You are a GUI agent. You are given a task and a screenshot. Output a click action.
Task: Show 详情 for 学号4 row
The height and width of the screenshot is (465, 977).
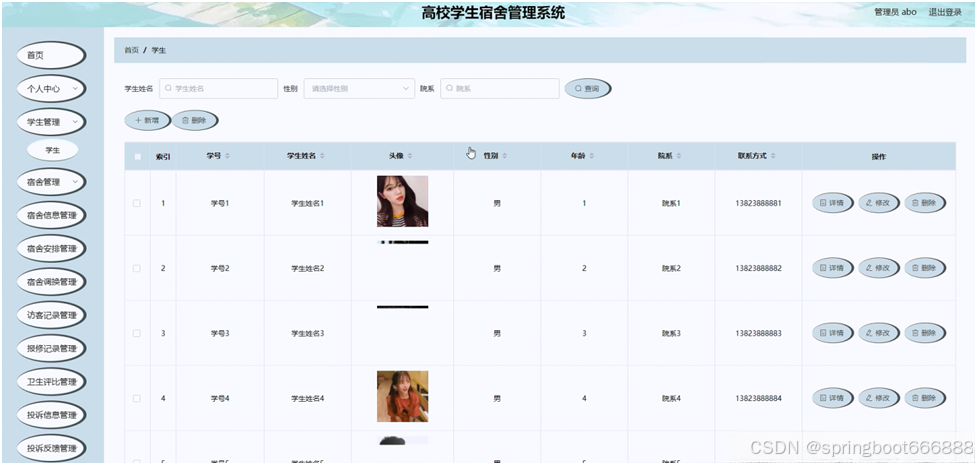click(832, 398)
